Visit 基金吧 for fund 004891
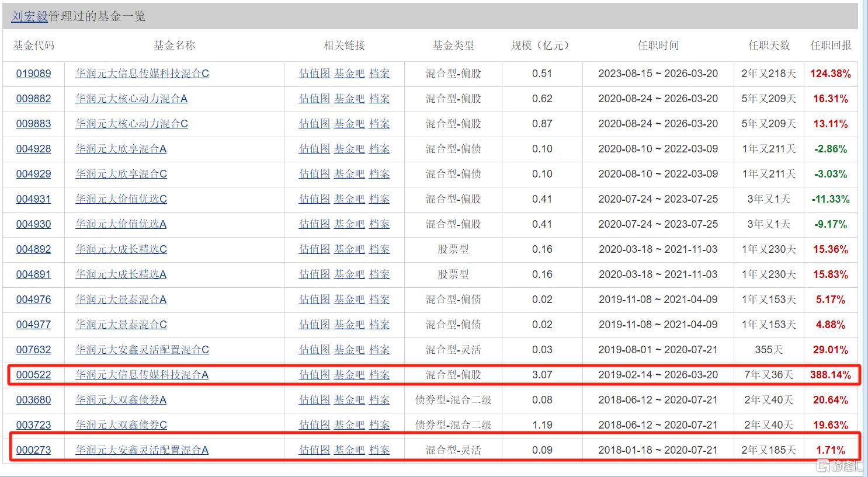This screenshot has height=477, width=868. 349,274
